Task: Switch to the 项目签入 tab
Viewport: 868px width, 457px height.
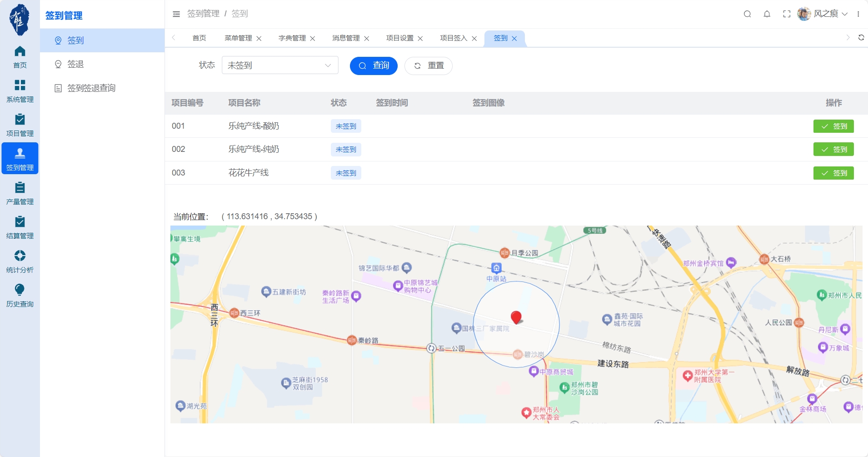Action: tap(454, 38)
